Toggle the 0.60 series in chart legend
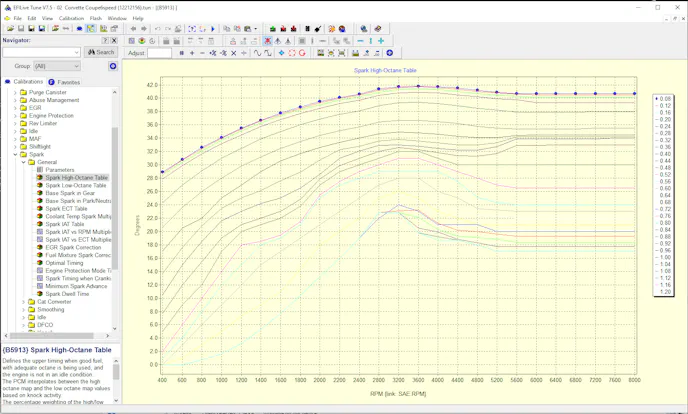 665,188
